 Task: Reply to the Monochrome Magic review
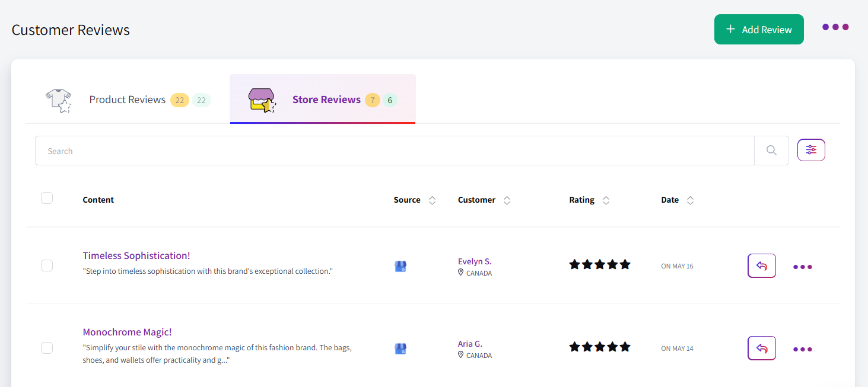[762, 348]
